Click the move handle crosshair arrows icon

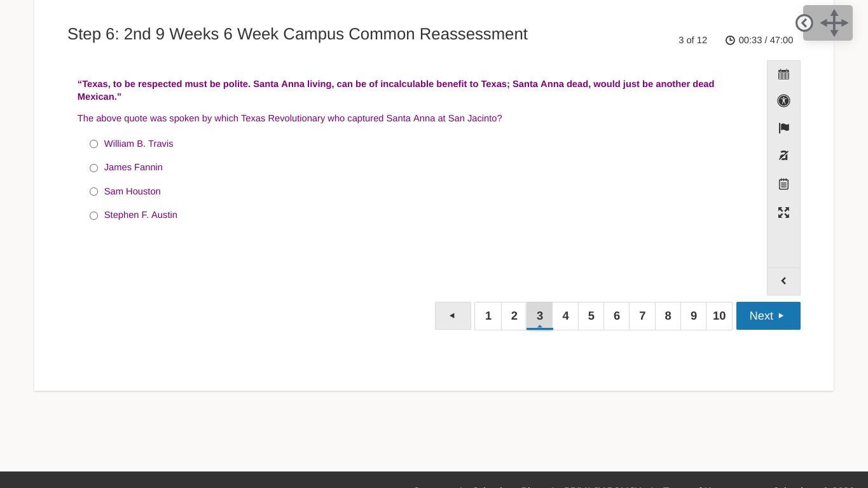pyautogui.click(x=834, y=23)
